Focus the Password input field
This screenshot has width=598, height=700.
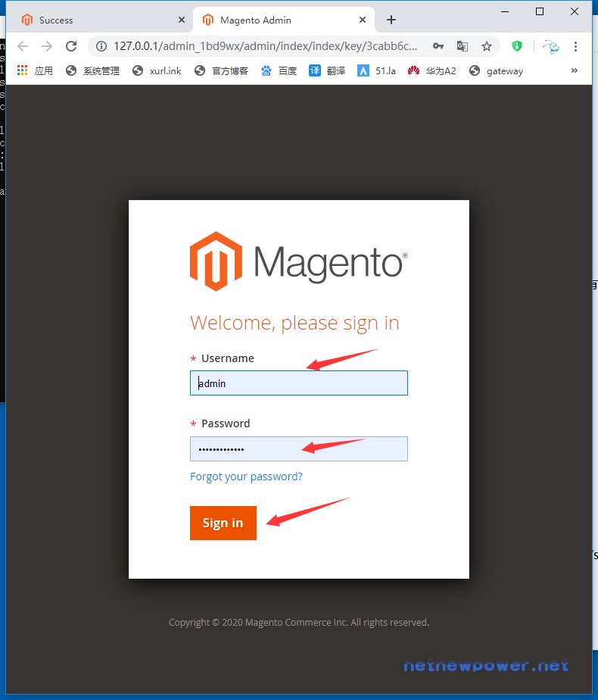(x=299, y=448)
